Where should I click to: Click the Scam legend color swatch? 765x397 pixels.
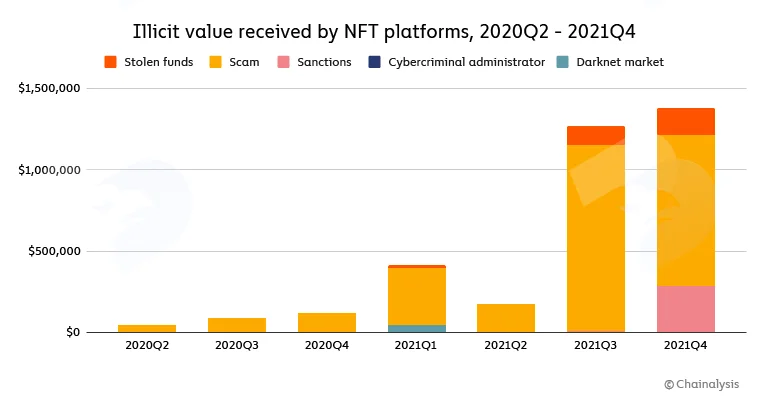pyautogui.click(x=215, y=62)
